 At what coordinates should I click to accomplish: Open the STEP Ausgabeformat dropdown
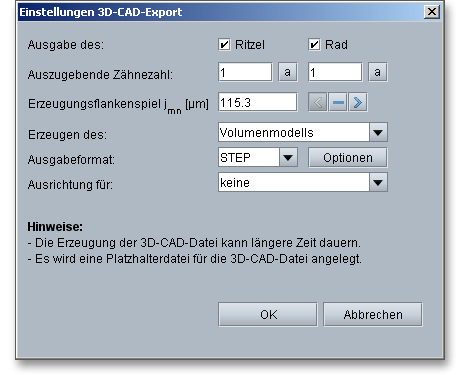[x=288, y=157]
